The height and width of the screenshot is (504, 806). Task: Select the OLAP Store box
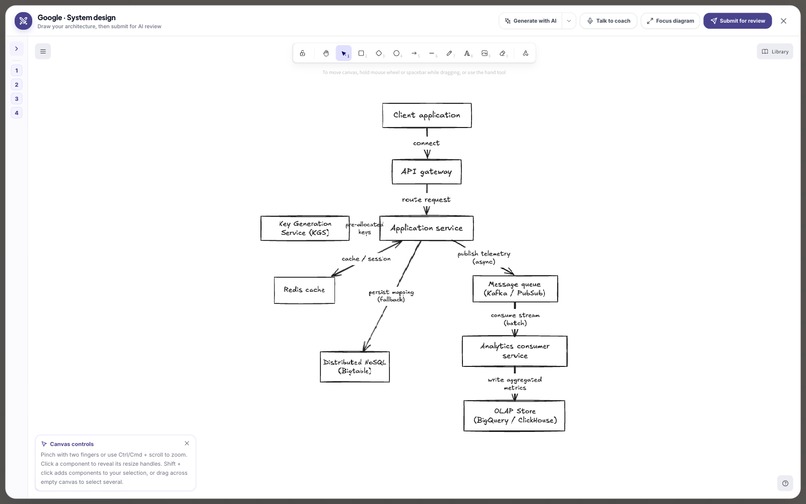[x=514, y=416]
